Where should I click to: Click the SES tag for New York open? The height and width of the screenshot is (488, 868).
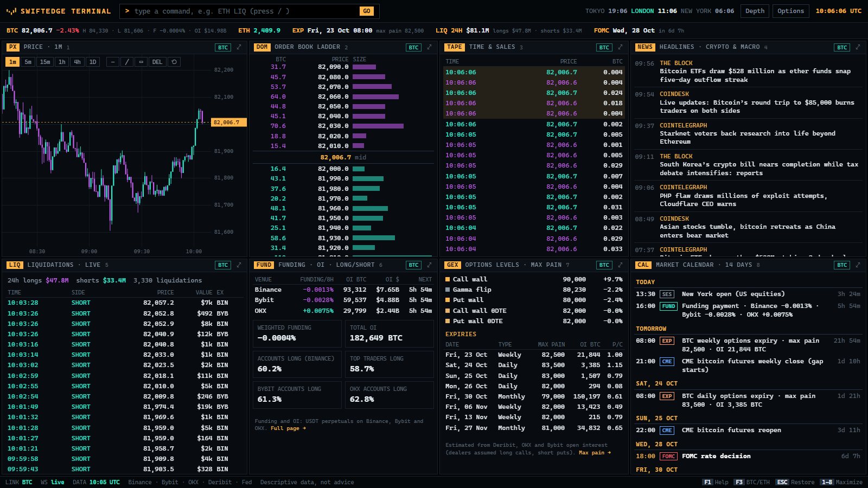click(x=667, y=294)
